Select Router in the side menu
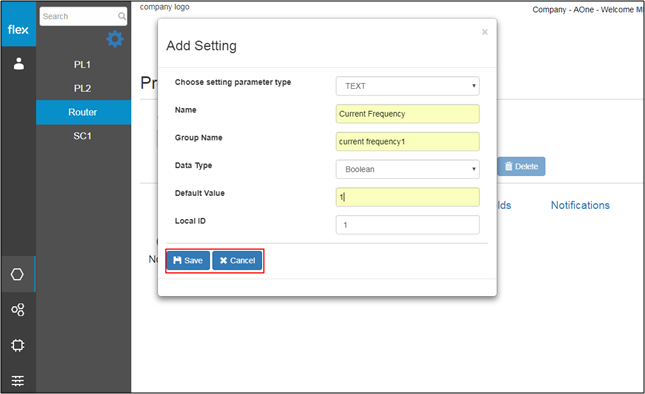Viewport: 645px width, 394px height. [84, 112]
